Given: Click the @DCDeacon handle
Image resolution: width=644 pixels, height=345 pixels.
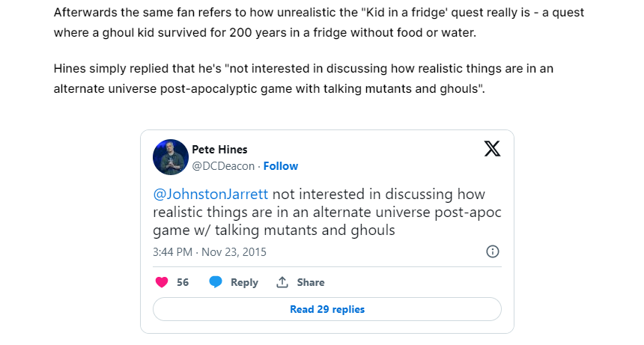Looking at the screenshot, I should pyautogui.click(x=223, y=166).
